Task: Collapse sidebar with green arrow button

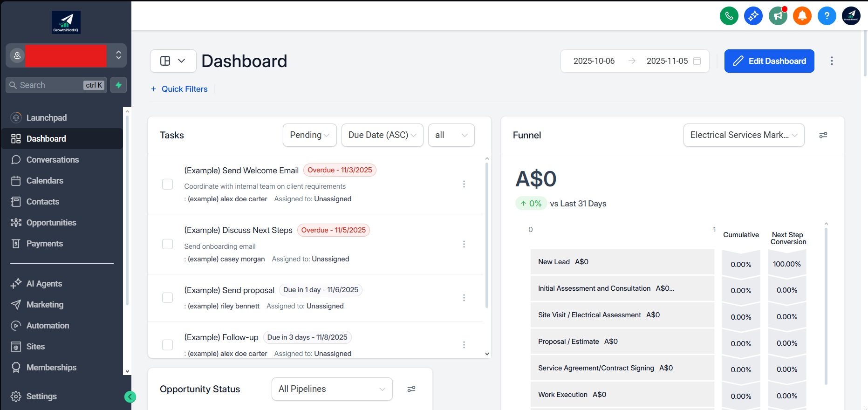Action: point(130,396)
